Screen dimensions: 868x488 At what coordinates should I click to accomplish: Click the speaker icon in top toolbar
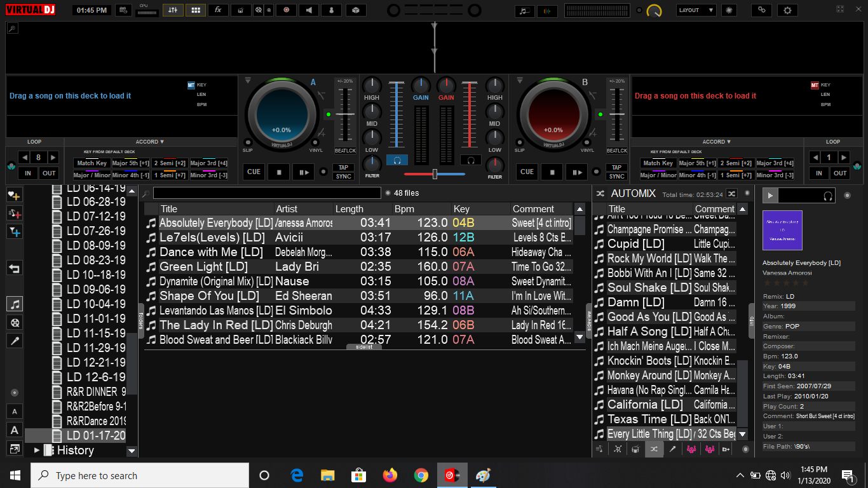(x=309, y=10)
